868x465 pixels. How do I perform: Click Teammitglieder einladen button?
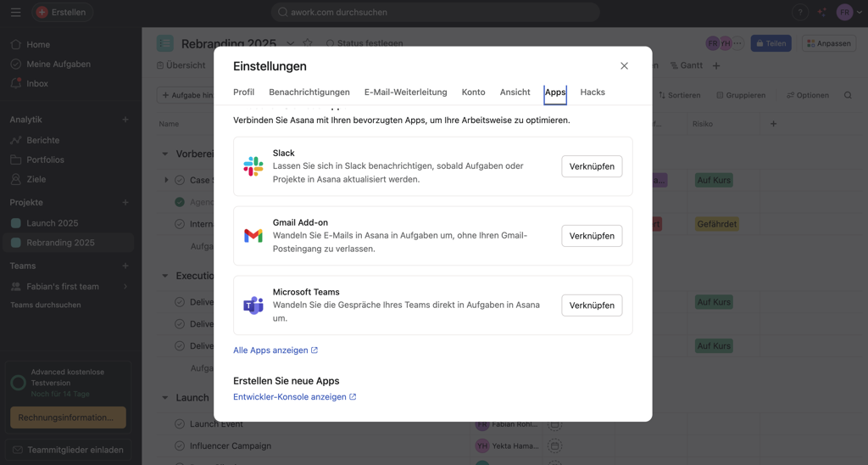(68, 450)
